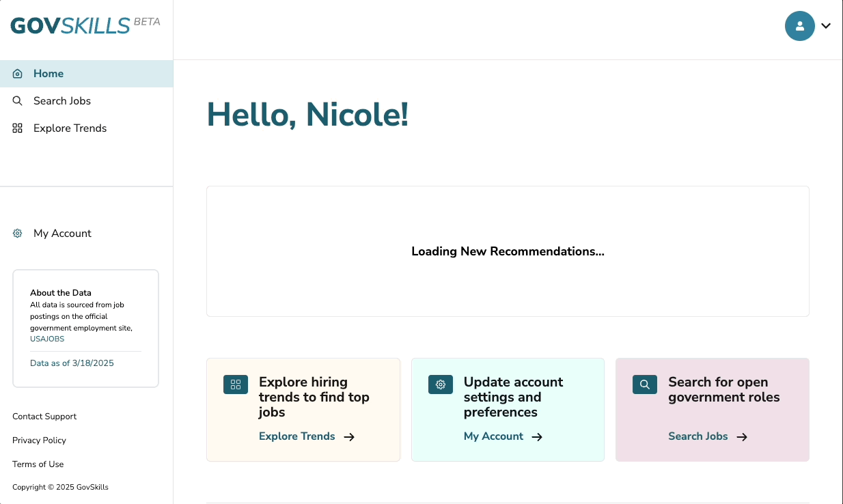Go to Explore Trends in sidebar
843x504 pixels.
point(70,128)
